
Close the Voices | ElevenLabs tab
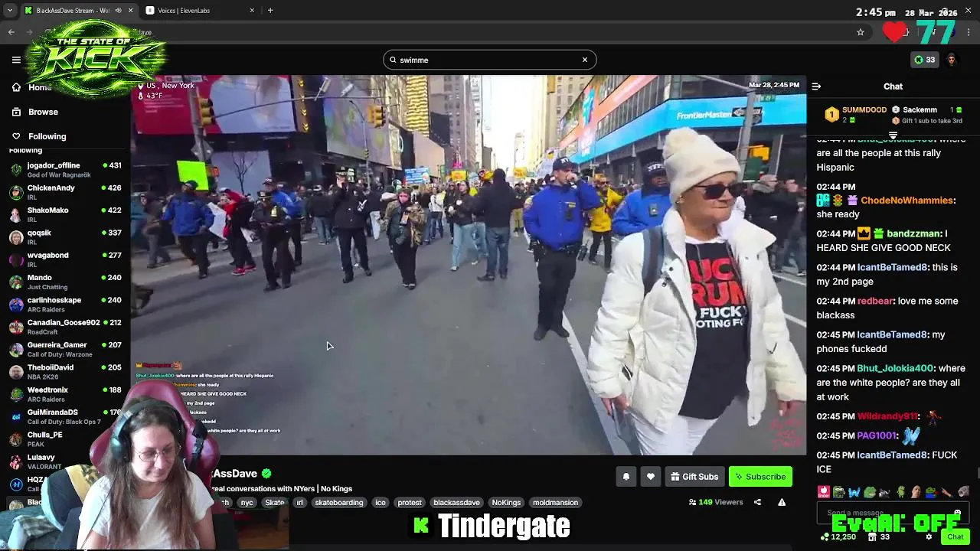click(252, 11)
